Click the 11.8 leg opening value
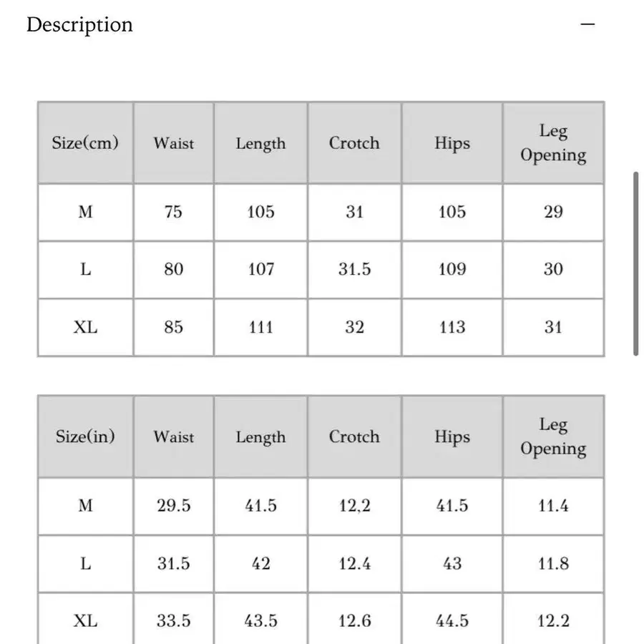 point(553,564)
